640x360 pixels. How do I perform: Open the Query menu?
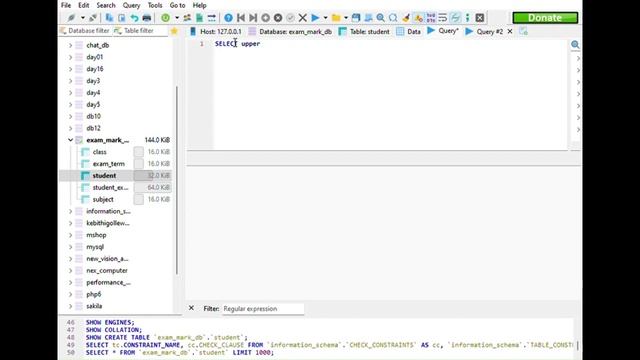[x=131, y=5]
